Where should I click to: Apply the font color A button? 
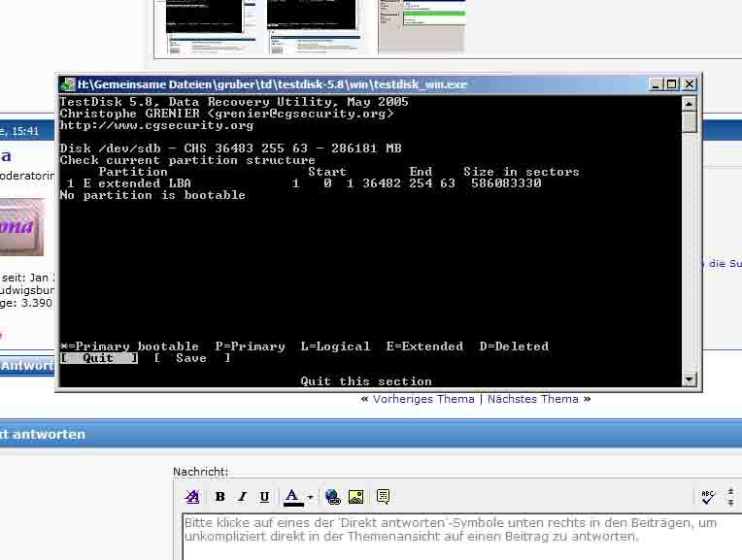pyautogui.click(x=293, y=497)
